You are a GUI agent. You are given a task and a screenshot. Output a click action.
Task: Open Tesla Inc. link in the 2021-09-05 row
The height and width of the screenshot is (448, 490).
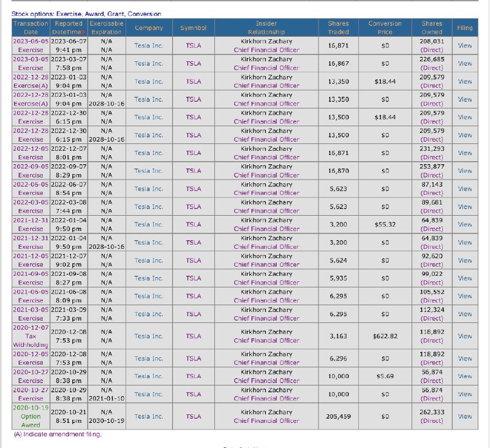149,278
